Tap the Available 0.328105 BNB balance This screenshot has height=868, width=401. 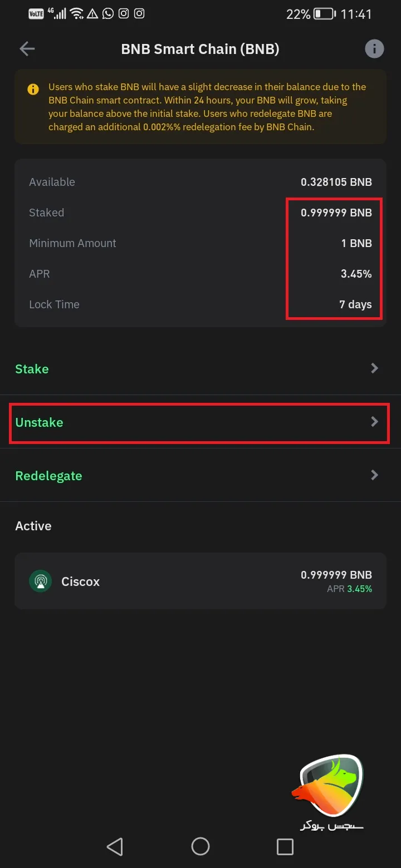pos(336,182)
